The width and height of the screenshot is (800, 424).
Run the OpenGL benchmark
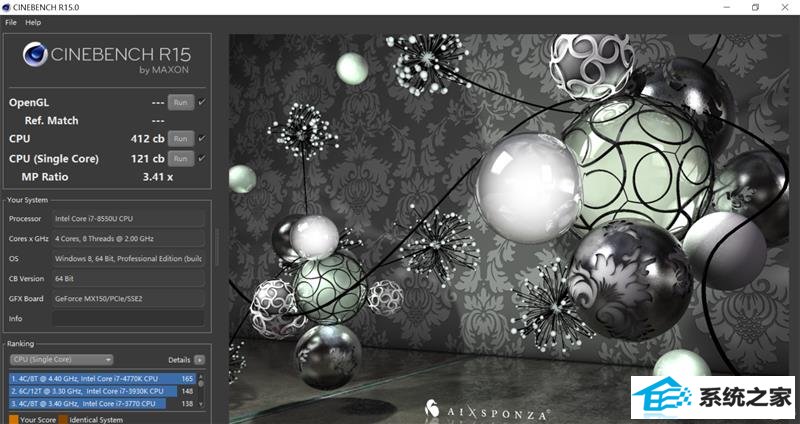pyautogui.click(x=181, y=102)
